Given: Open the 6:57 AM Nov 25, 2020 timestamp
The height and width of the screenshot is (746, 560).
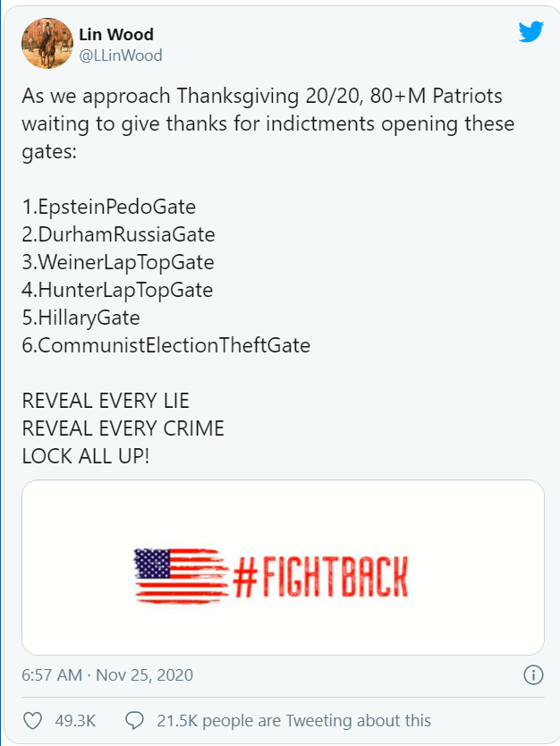Looking at the screenshot, I should click(107, 674).
